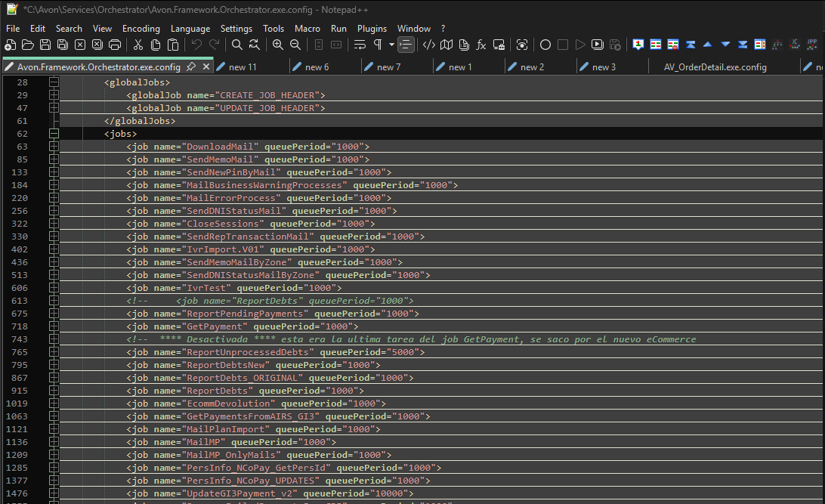Collapse the globalJobs fold on line 28
Screen dimensions: 825x504
(x=54, y=82)
